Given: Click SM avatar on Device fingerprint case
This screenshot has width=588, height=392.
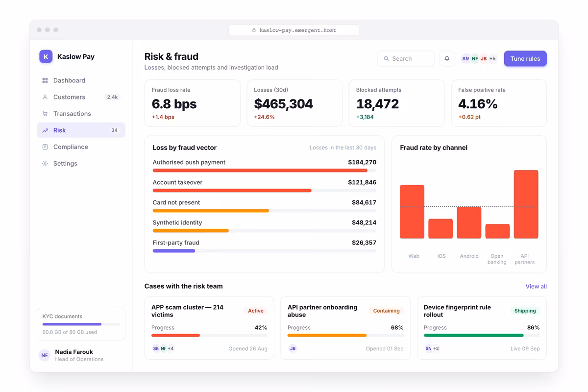Looking at the screenshot, I should [x=428, y=348].
